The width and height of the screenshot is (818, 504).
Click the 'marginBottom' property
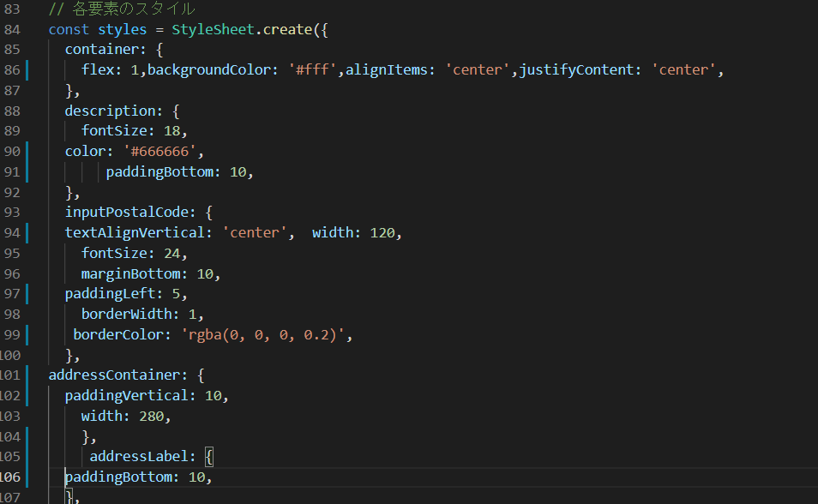tap(130, 274)
